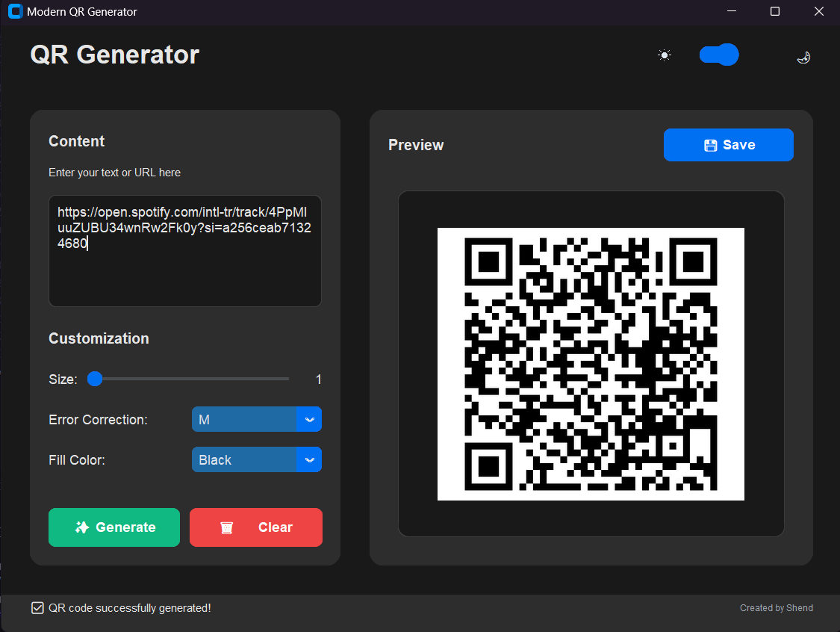Open the Error Correction dropdown

tap(257, 419)
